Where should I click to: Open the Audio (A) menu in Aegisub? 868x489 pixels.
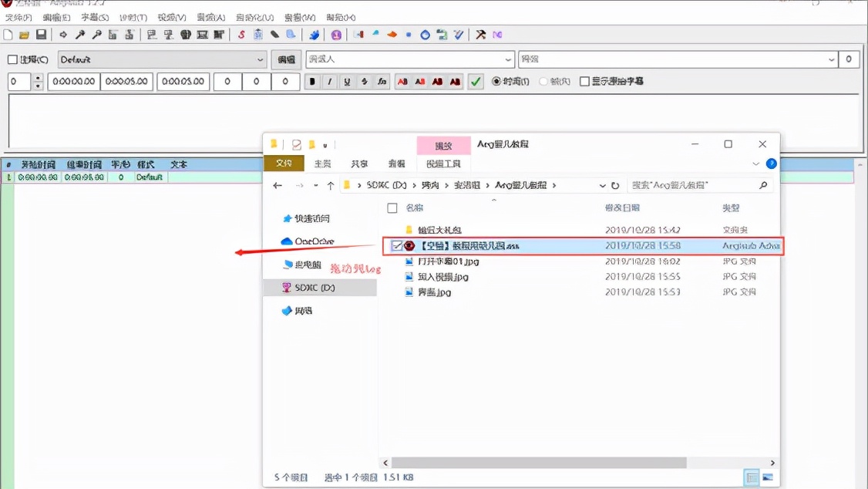coord(211,18)
